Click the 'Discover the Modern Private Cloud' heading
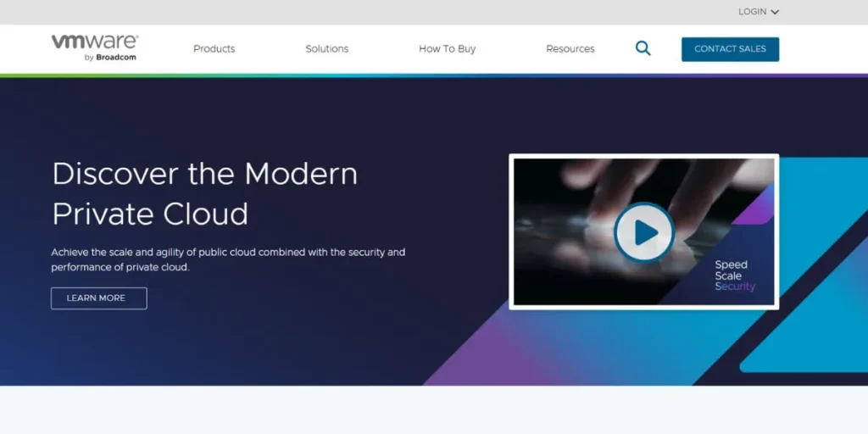The image size is (868, 434). coord(204,193)
